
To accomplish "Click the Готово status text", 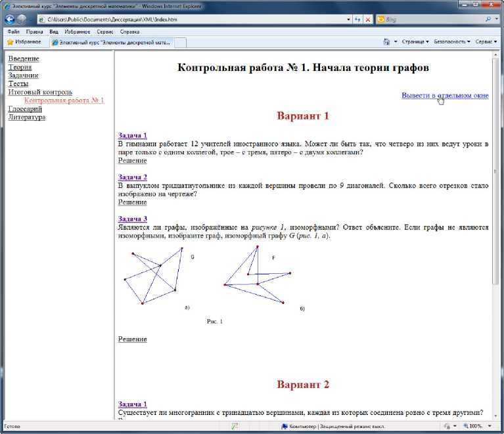I will click(12, 427).
